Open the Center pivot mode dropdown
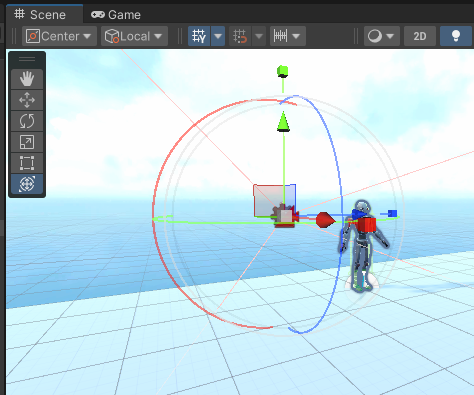The height and width of the screenshot is (395, 474). [x=59, y=36]
